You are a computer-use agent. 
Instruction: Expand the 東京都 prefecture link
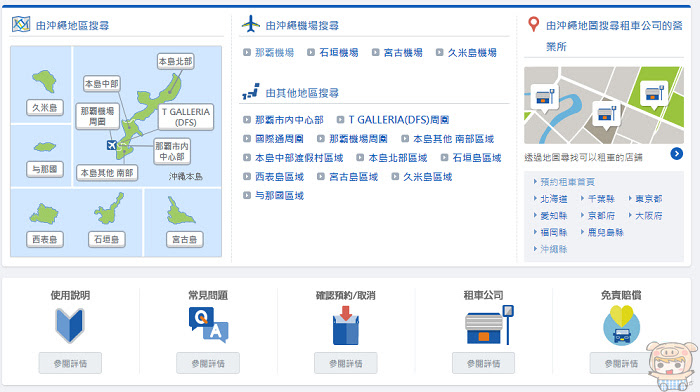click(649, 199)
